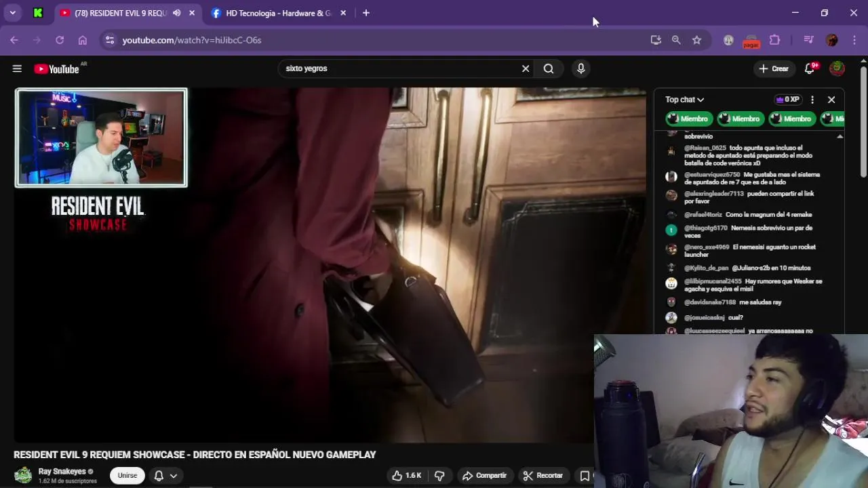
Task: Open a new tab with the plus button
Action: click(x=366, y=13)
